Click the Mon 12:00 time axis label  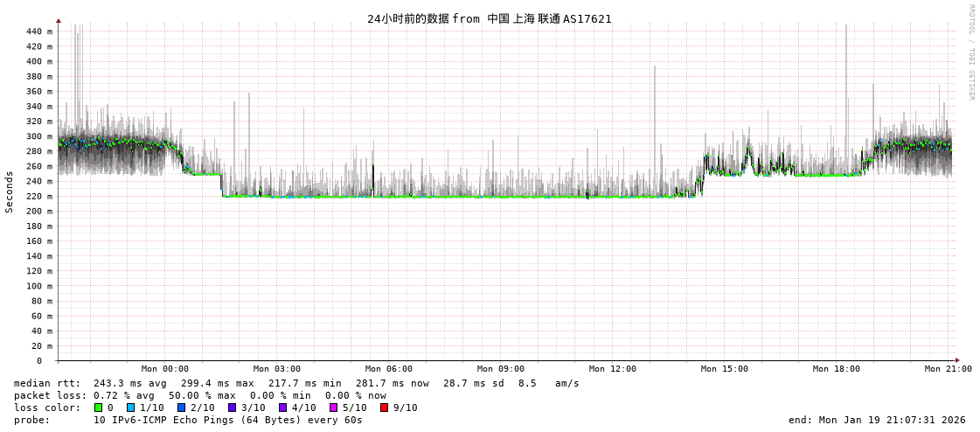[612, 369]
